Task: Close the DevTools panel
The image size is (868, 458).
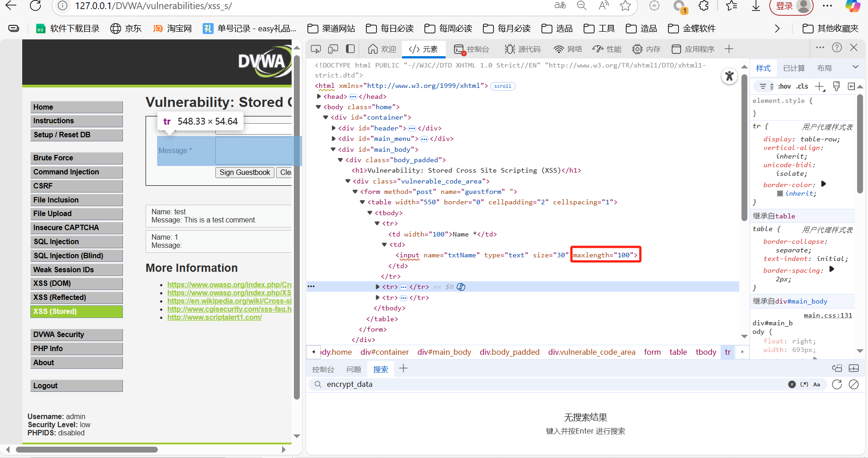Action: click(853, 48)
